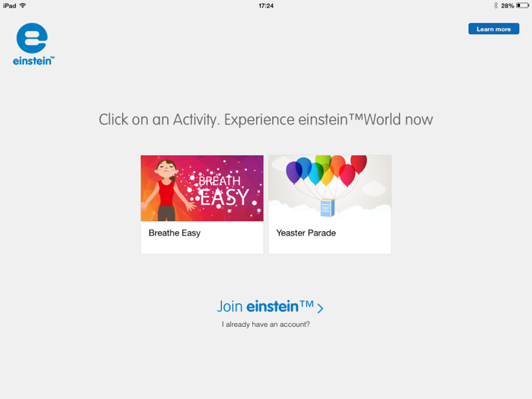532x399 pixels.
Task: Tap I already have an account link
Action: pos(266,325)
